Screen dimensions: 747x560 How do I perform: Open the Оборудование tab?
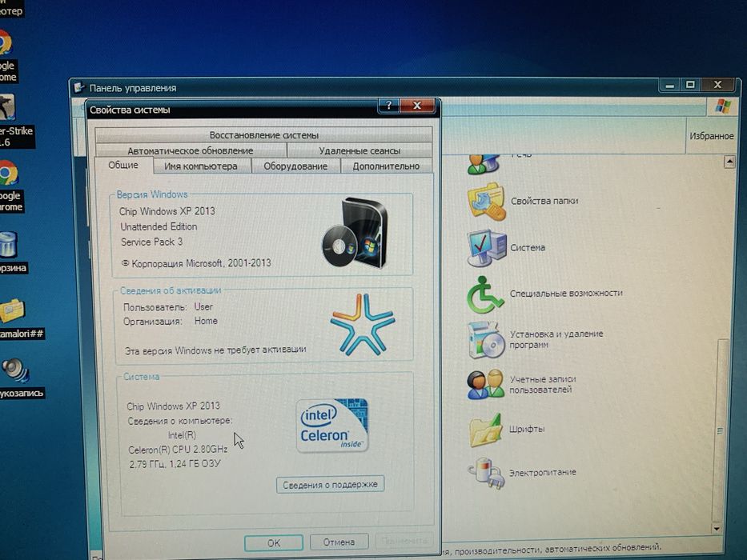[295, 166]
